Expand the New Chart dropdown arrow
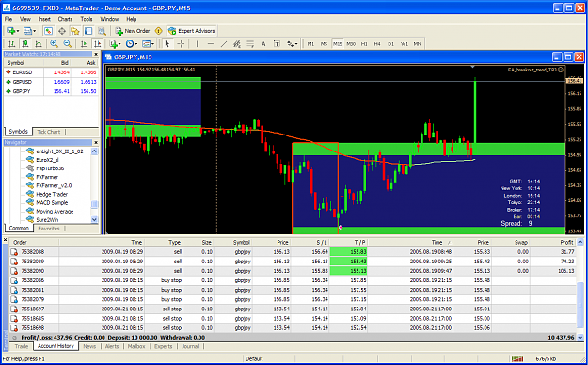The width and height of the screenshot is (588, 365). [18, 31]
